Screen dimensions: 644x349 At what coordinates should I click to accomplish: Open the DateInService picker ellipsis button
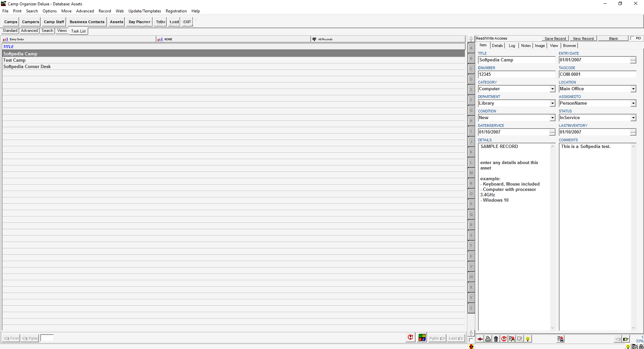[x=552, y=132]
